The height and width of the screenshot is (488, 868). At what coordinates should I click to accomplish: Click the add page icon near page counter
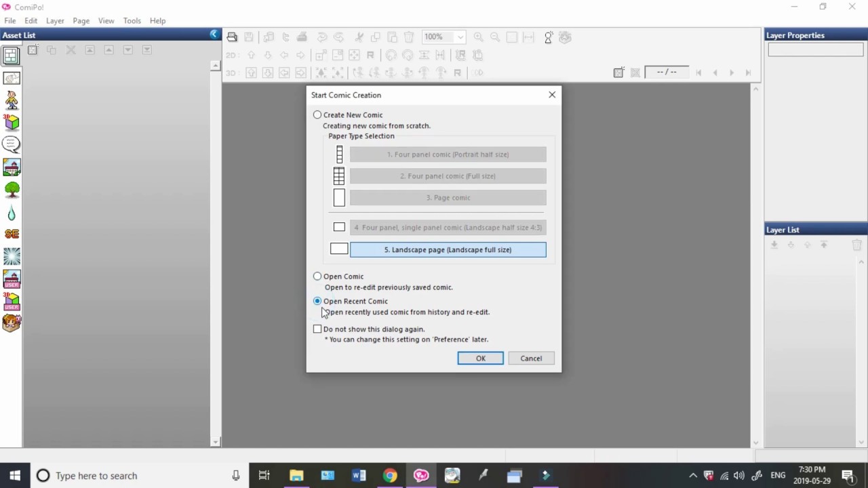[x=618, y=73]
